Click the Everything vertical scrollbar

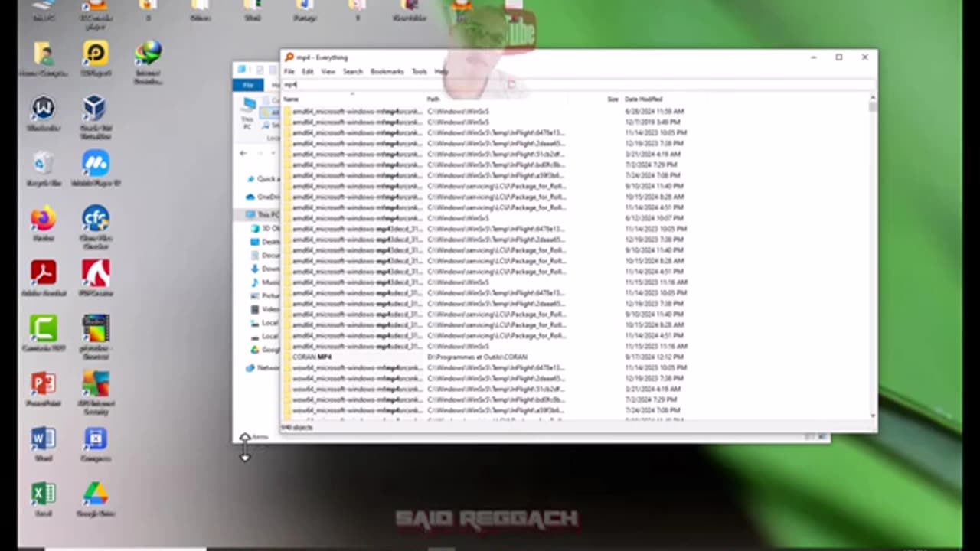(873, 256)
